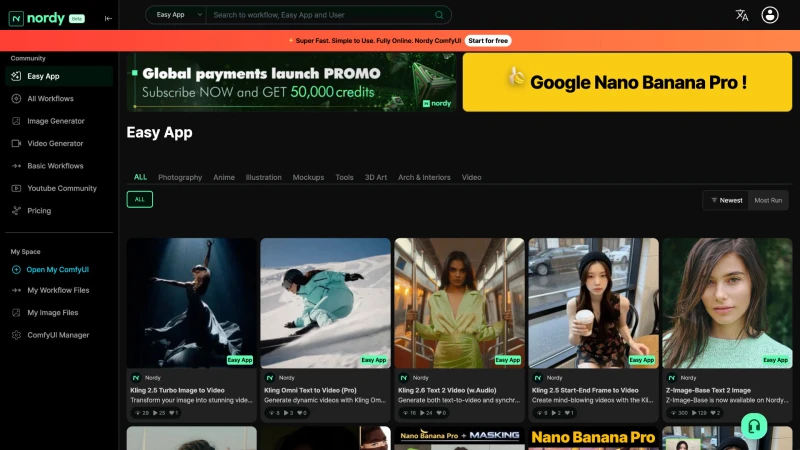Expand the Easy App search dropdown
The width and height of the screenshot is (800, 450).
176,15
